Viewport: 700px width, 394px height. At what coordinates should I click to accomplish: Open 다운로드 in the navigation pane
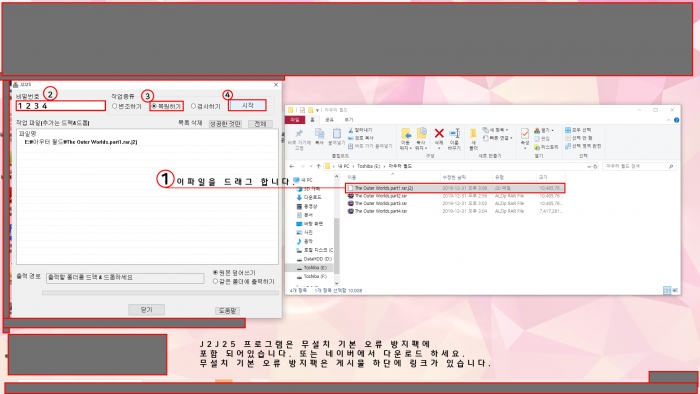[309, 197]
